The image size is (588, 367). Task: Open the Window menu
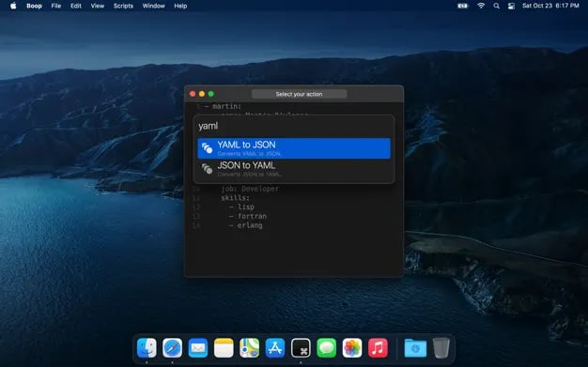pos(153,6)
